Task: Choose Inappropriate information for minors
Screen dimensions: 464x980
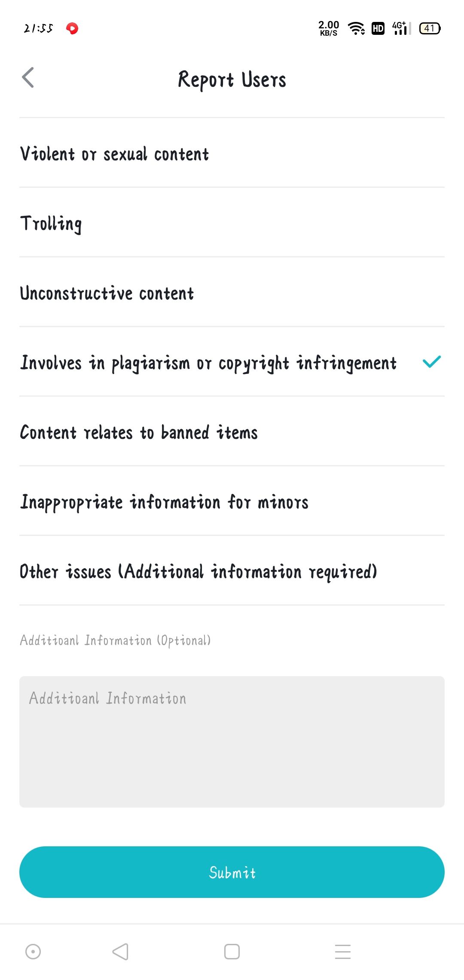Action: click(x=232, y=501)
